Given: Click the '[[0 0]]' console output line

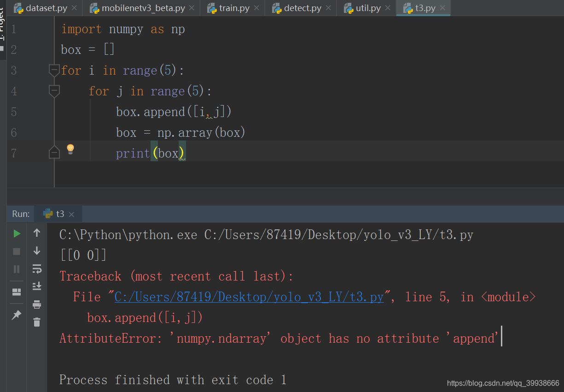Looking at the screenshot, I should coord(83,255).
